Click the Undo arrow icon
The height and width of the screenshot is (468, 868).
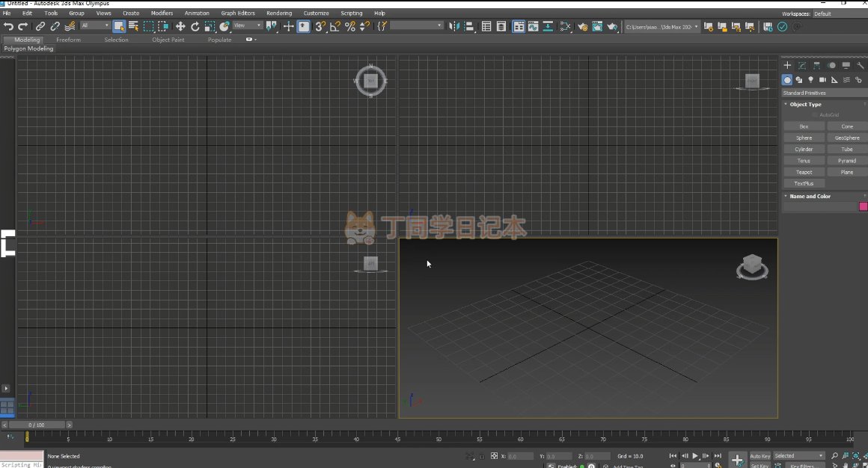click(x=8, y=26)
